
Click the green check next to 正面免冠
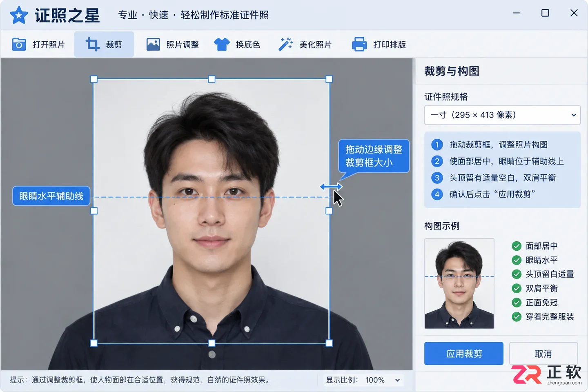tap(517, 303)
